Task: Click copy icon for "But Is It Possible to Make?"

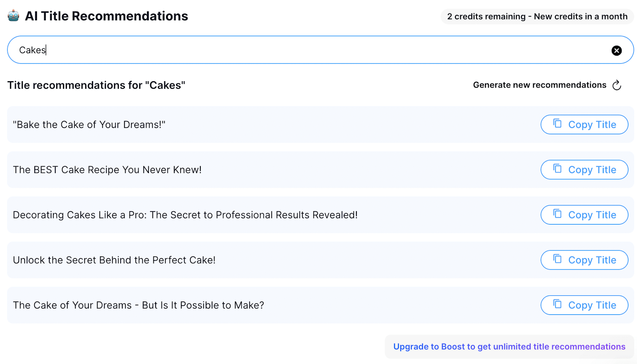Action: (557, 304)
